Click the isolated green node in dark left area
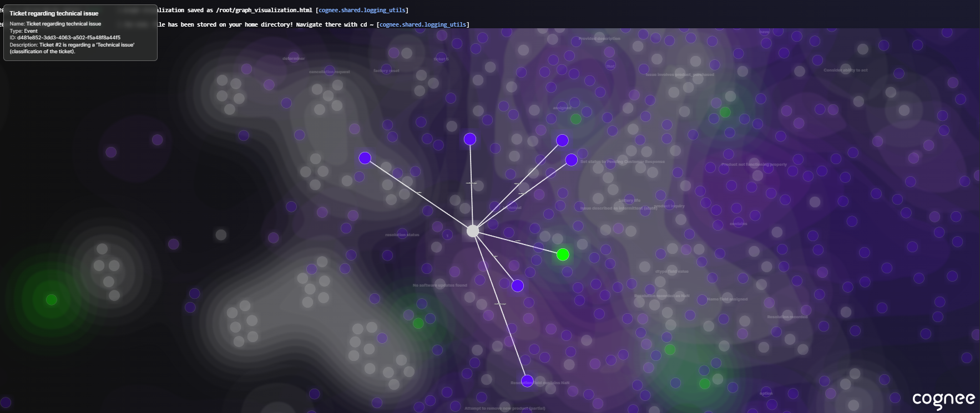 point(52,299)
